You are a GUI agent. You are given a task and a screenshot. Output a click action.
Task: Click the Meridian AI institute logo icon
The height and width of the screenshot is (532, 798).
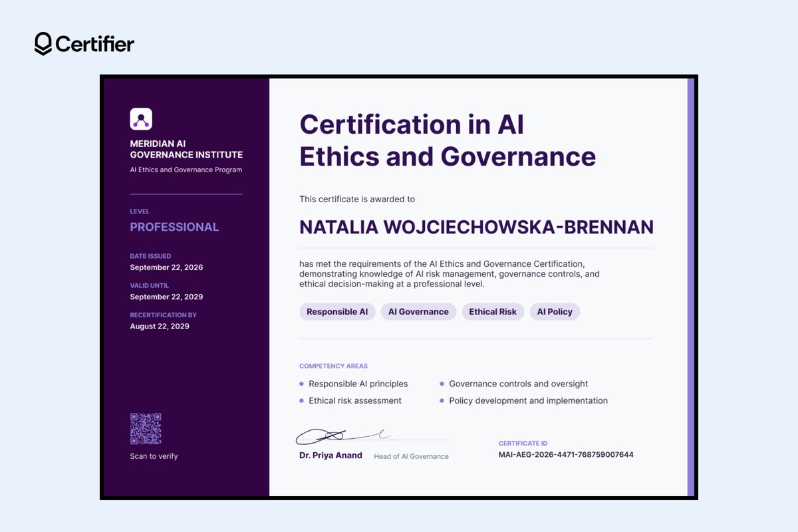(141, 119)
